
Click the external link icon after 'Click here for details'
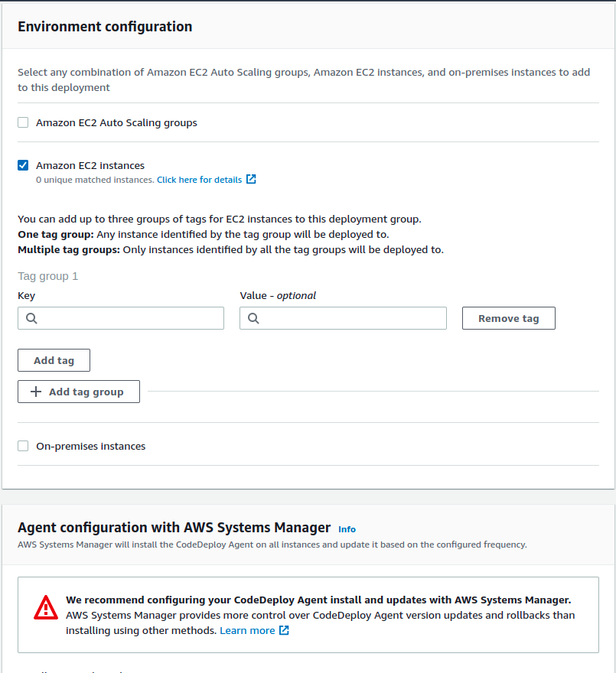251,180
